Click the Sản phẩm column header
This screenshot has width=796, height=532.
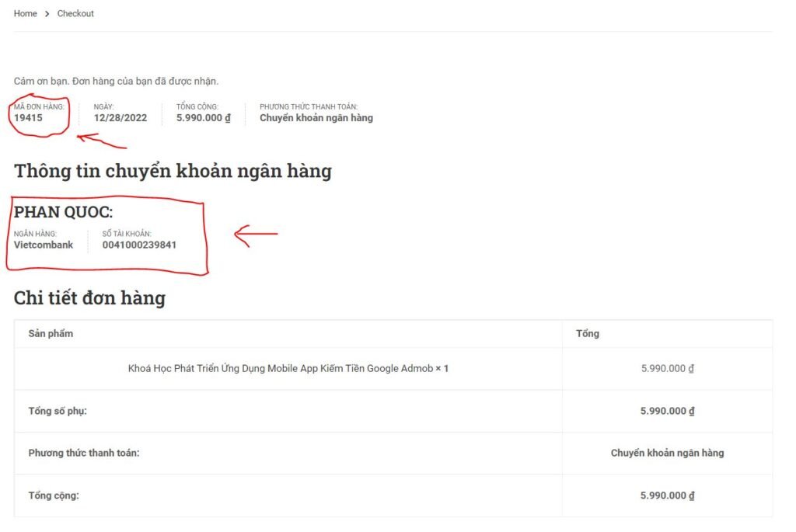51,333
